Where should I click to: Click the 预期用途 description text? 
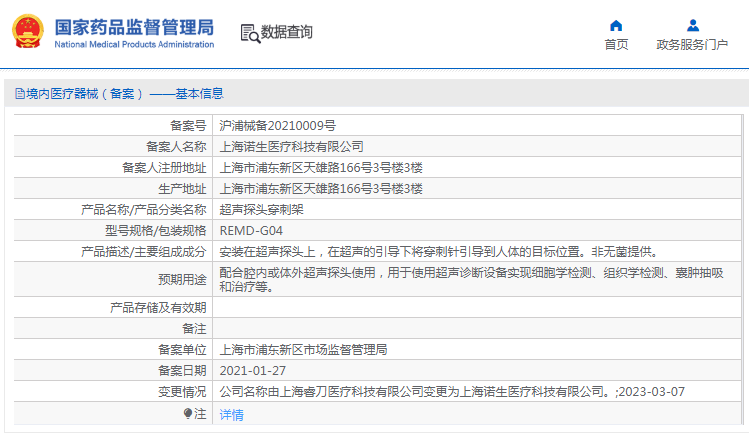click(x=471, y=279)
